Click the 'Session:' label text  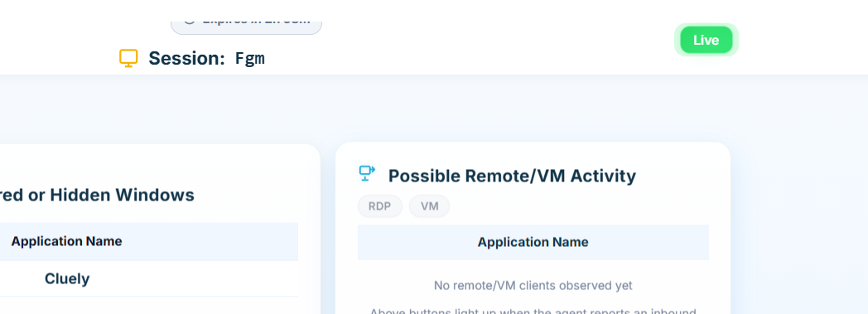click(x=186, y=58)
